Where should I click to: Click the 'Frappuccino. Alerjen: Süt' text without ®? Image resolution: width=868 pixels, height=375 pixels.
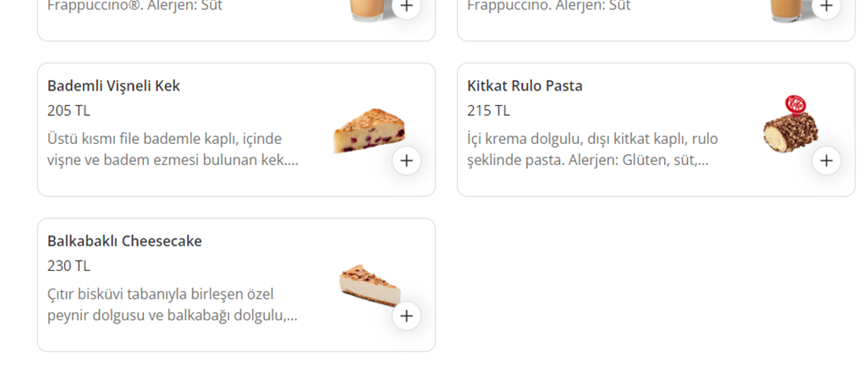point(548,6)
